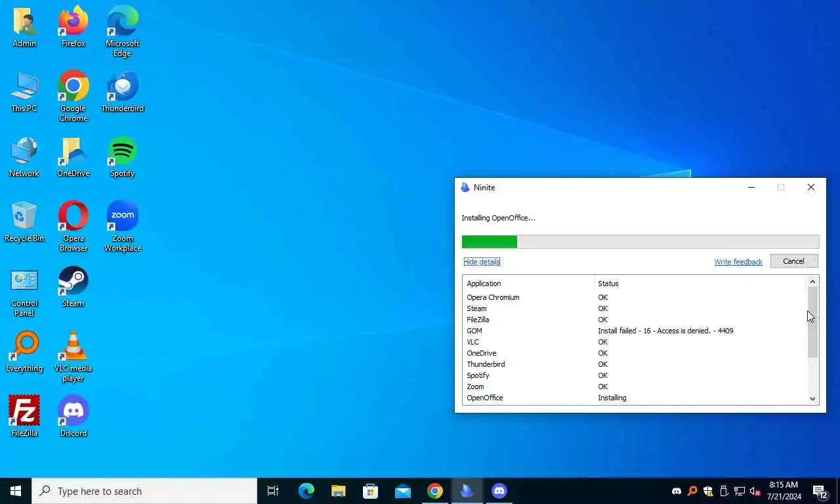Select Discord desktop shortcut
This screenshot has height=504, width=840.
73,417
